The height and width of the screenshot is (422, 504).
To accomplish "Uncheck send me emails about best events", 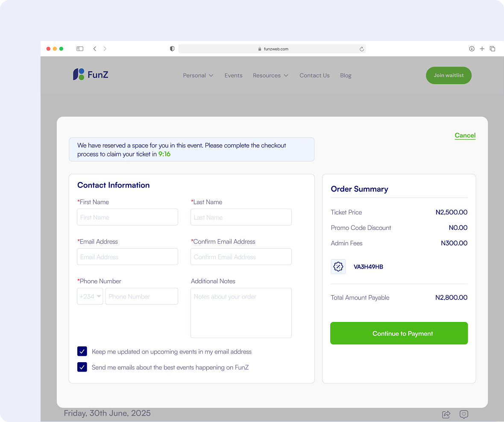I will (82, 367).
